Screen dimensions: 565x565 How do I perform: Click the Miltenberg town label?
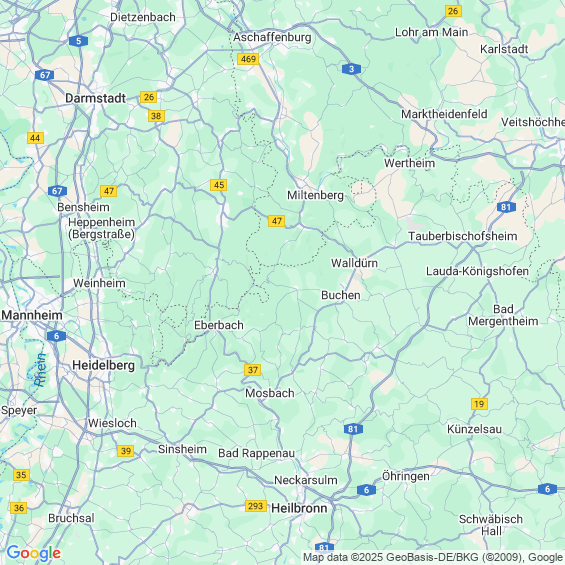click(315, 195)
